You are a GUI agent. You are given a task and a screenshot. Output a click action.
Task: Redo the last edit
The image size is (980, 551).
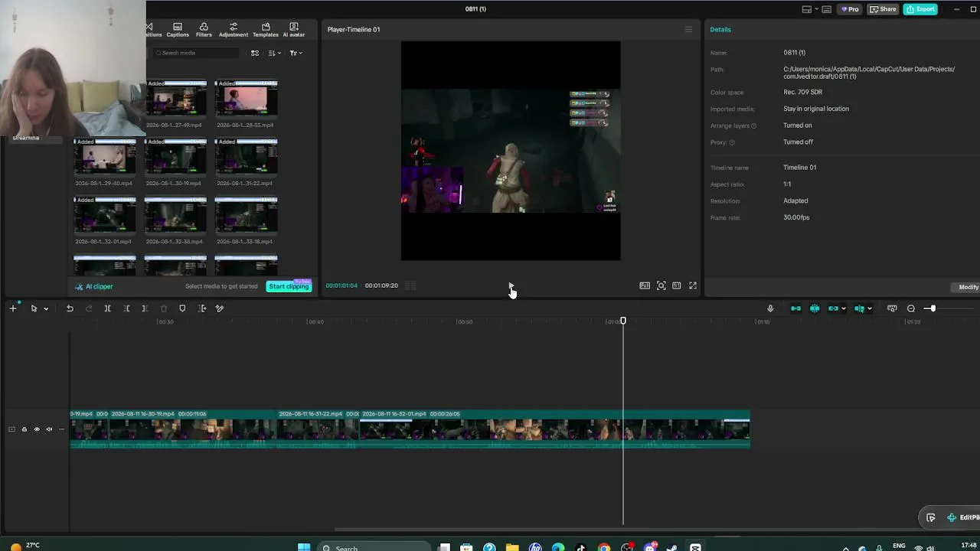coord(89,308)
